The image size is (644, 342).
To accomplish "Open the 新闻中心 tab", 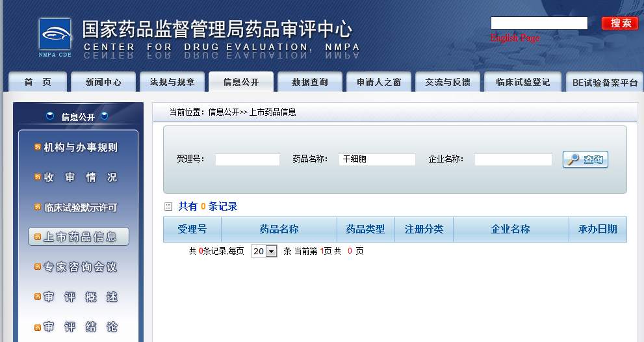I will [x=103, y=82].
